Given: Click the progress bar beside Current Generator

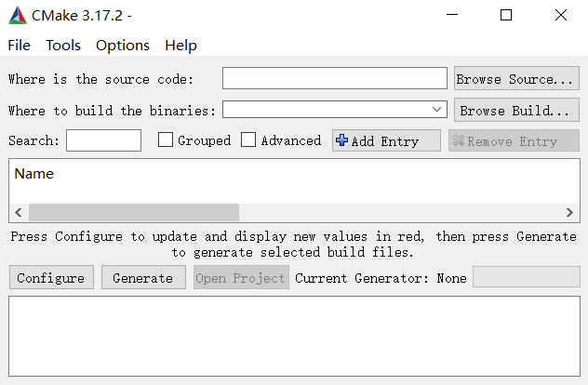Looking at the screenshot, I should click(x=527, y=277).
